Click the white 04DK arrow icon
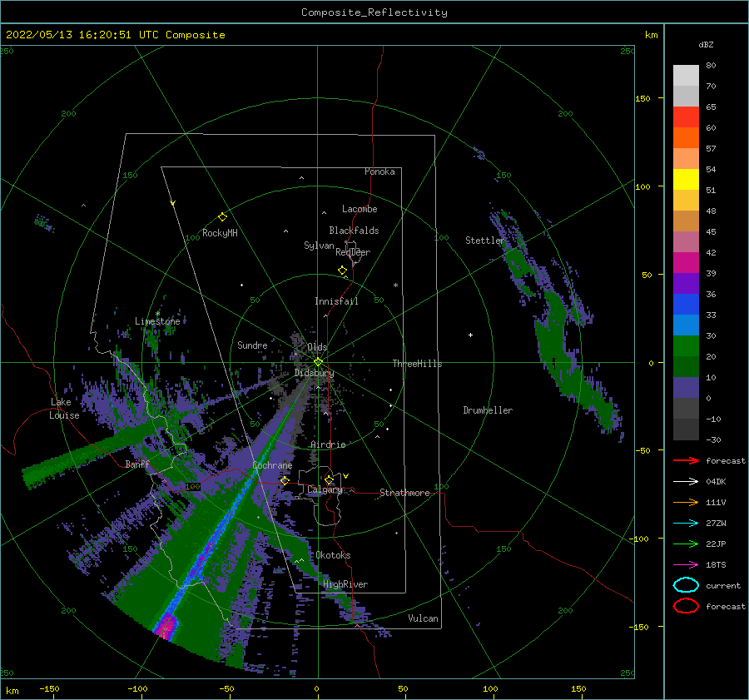The height and width of the screenshot is (700, 749). 686,481
